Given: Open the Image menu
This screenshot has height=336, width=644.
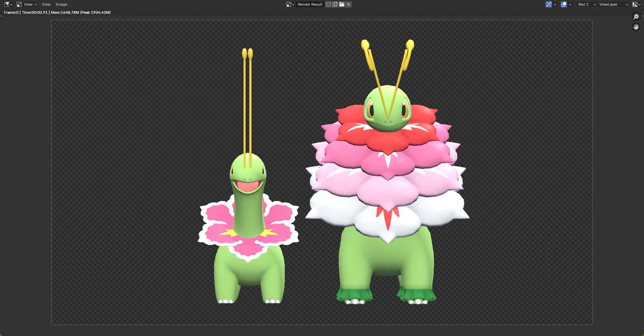Looking at the screenshot, I should click(61, 4).
